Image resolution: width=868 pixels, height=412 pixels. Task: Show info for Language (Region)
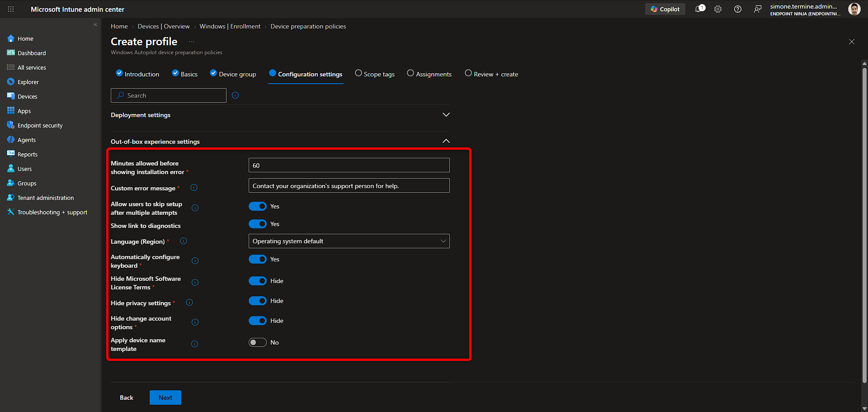pyautogui.click(x=184, y=241)
